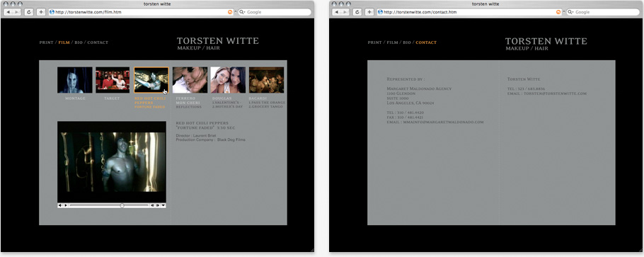Open Douglas 2.Mother's Day video link
644x257 pixels.
228,107
